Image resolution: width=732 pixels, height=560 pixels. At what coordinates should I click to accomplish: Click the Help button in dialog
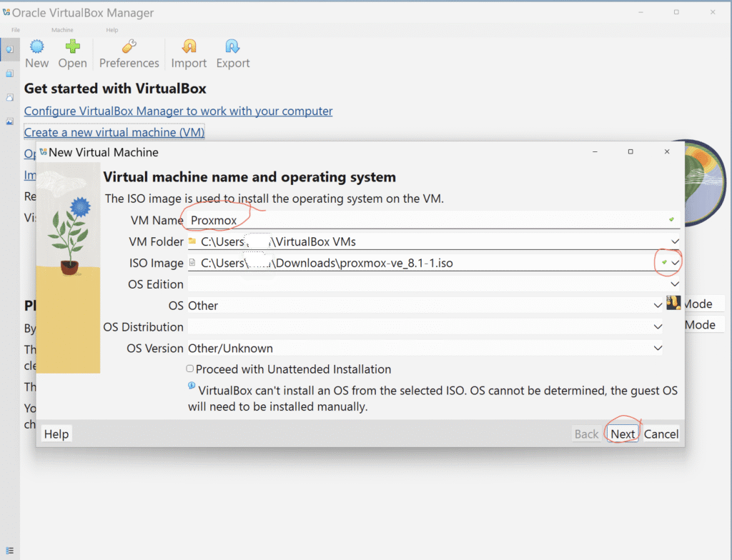56,434
